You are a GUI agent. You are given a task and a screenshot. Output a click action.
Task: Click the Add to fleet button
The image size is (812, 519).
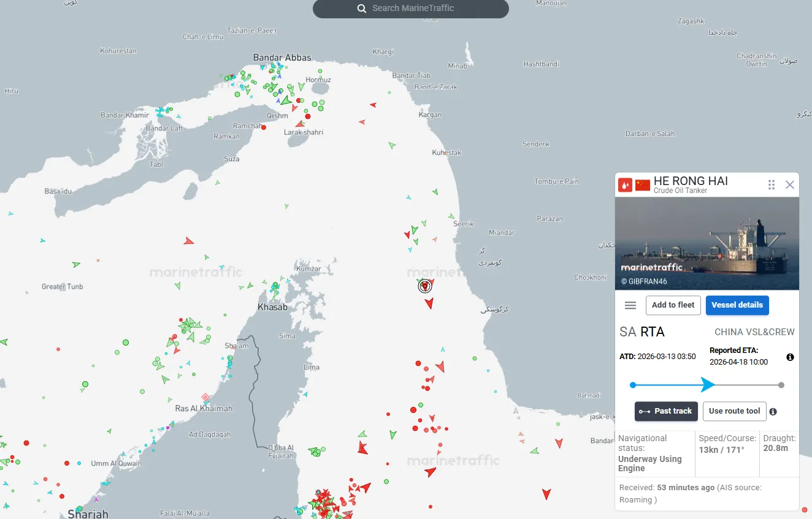(673, 305)
